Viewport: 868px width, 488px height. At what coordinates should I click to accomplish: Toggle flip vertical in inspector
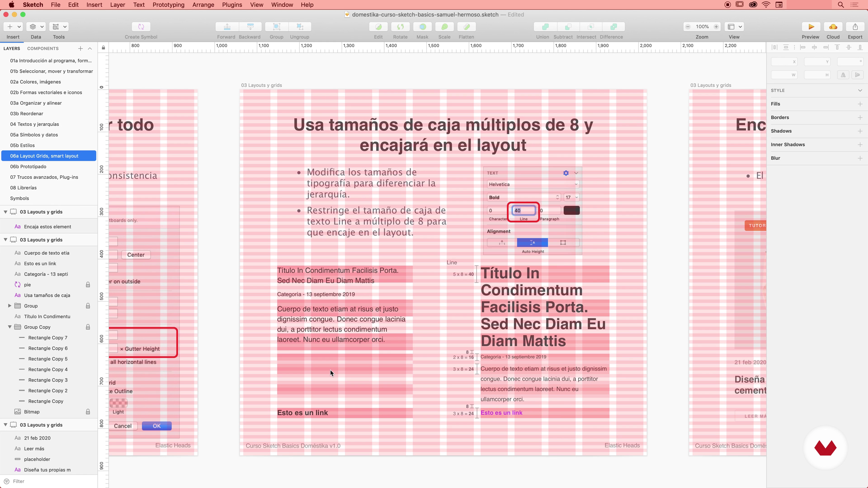[858, 75]
